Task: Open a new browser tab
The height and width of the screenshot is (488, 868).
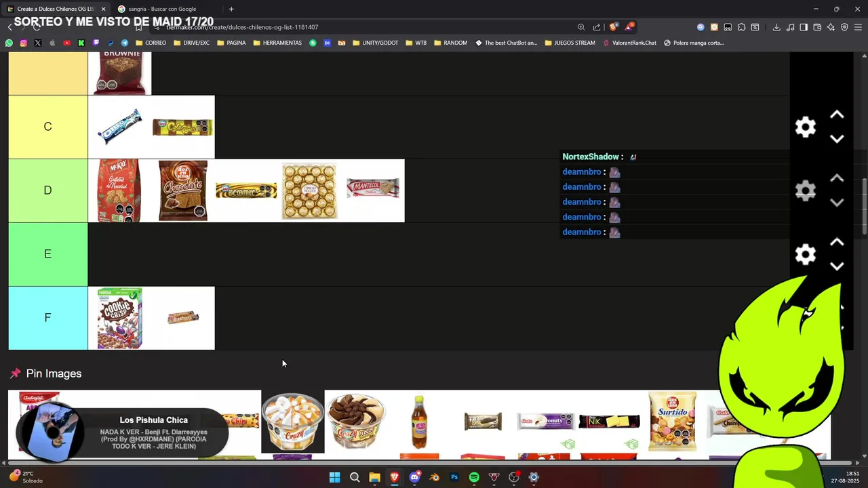Action: pyautogui.click(x=231, y=9)
